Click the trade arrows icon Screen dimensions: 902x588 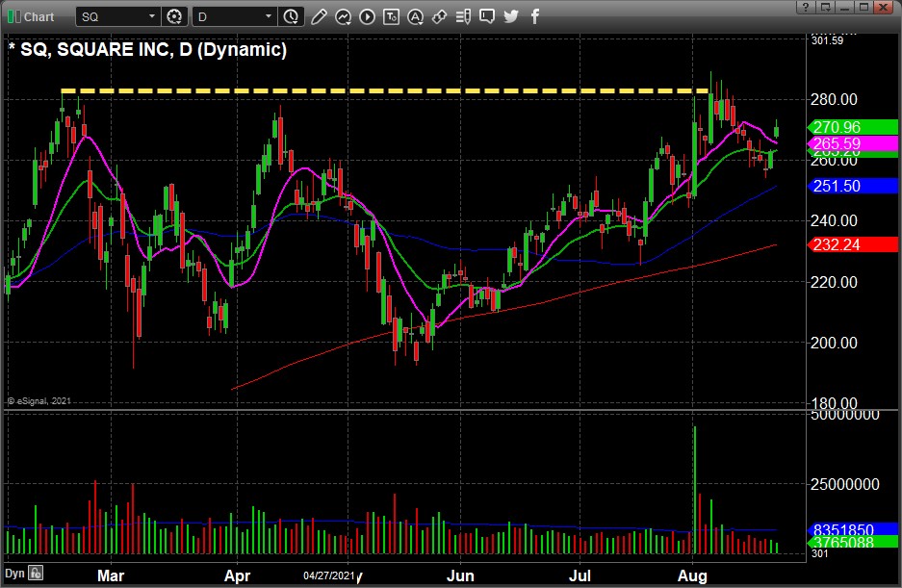point(439,16)
